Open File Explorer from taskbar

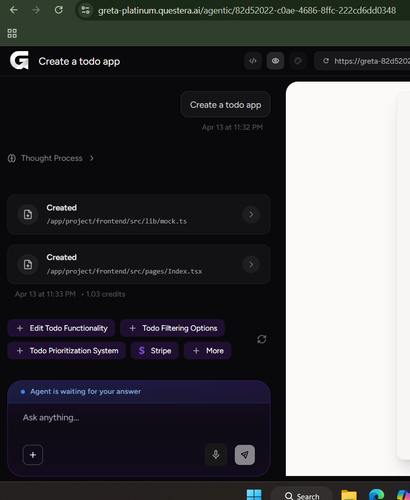pos(349,495)
